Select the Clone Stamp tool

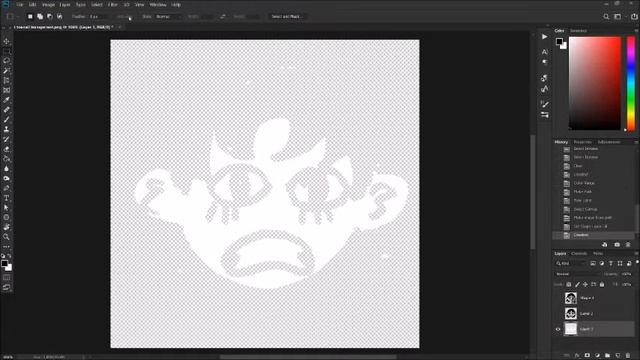coord(7,129)
